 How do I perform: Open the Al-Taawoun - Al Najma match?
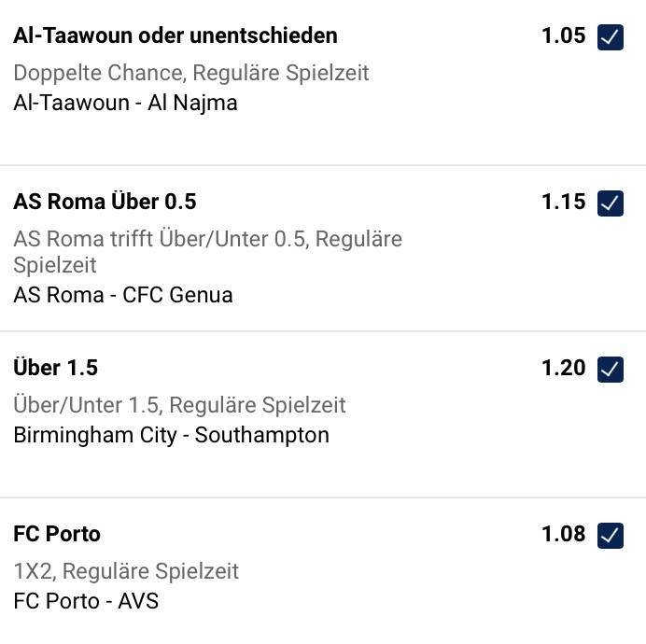click(126, 103)
